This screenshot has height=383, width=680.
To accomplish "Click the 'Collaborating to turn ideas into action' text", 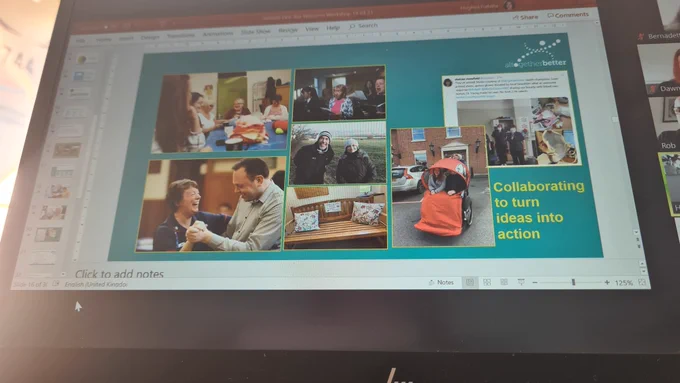I will coord(539,210).
